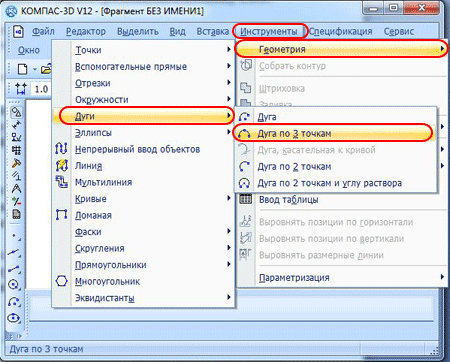Expand the Точки submenu arrow
Viewport: 450px width, 362px height.
pyautogui.click(x=229, y=49)
